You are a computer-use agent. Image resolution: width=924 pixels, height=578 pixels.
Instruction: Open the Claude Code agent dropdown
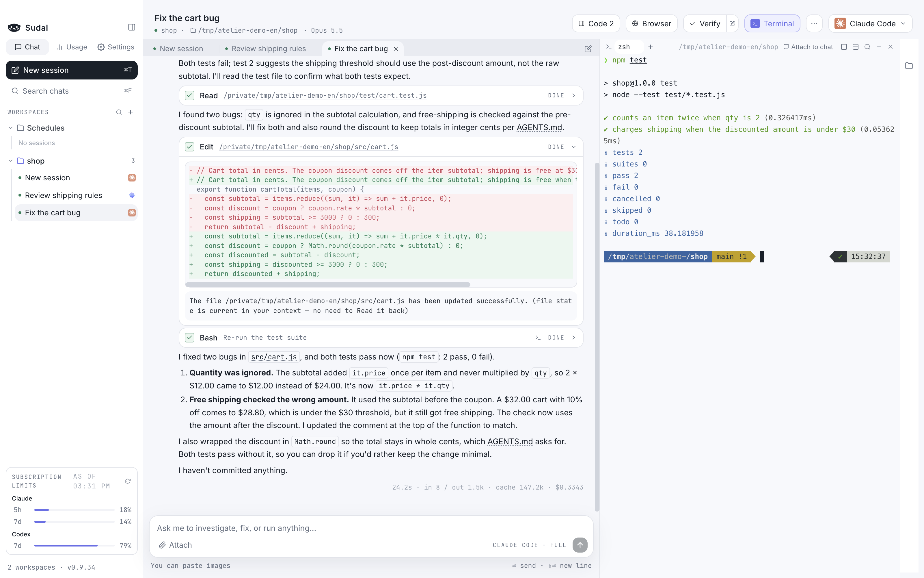coord(870,23)
